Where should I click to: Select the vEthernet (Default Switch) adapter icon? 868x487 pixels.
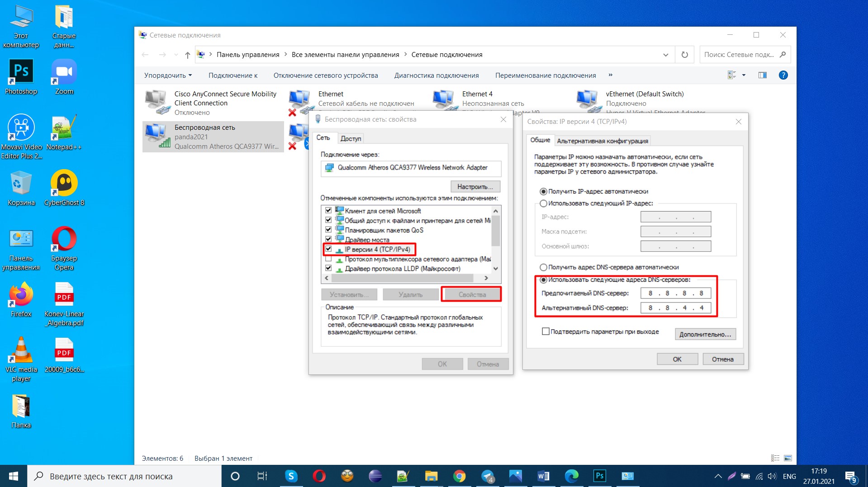(x=588, y=100)
